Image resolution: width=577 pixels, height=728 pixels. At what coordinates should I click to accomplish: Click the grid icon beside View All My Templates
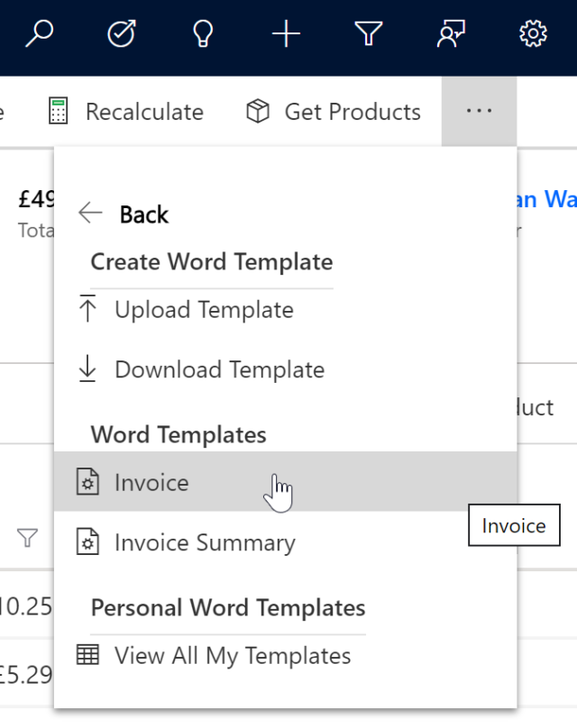(88, 656)
